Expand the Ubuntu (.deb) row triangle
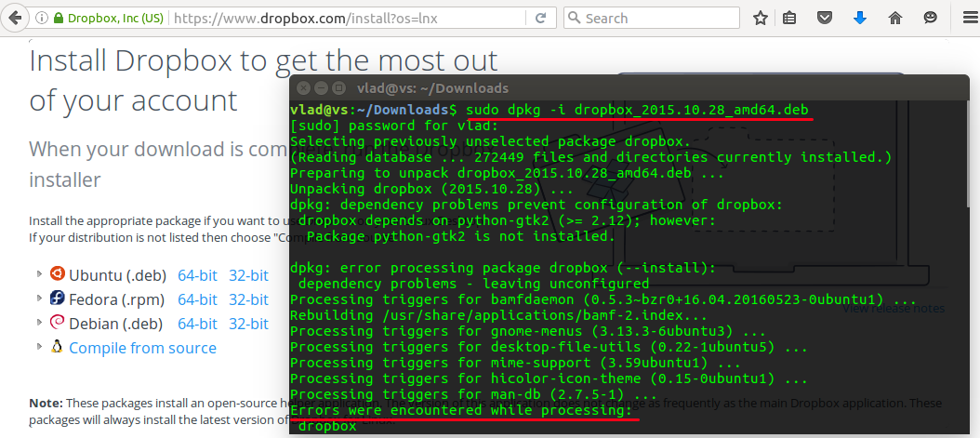980x438 pixels. click(x=39, y=273)
